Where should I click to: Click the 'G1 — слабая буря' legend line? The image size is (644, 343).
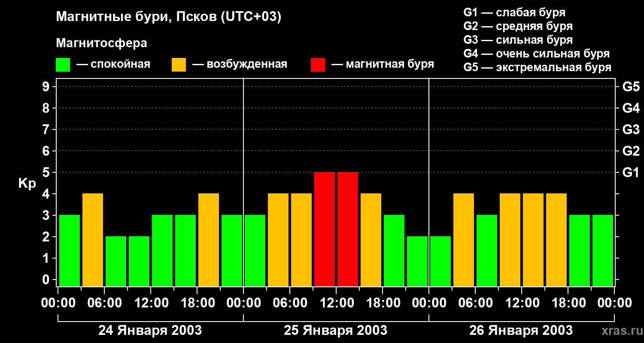click(514, 12)
